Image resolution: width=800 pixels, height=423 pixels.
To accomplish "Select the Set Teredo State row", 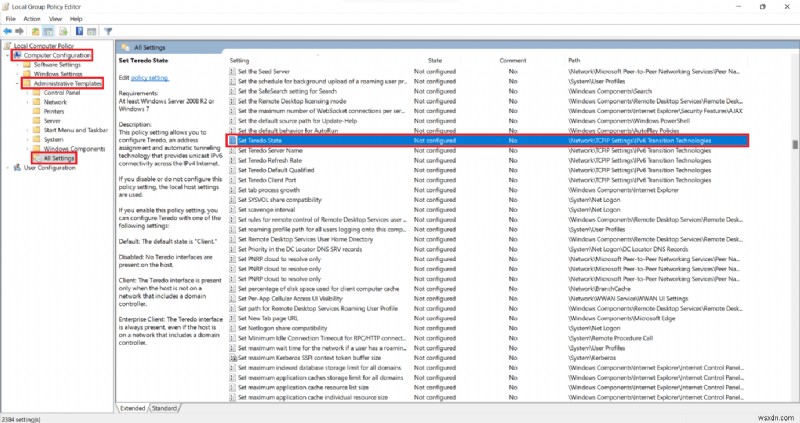I will tap(487, 140).
